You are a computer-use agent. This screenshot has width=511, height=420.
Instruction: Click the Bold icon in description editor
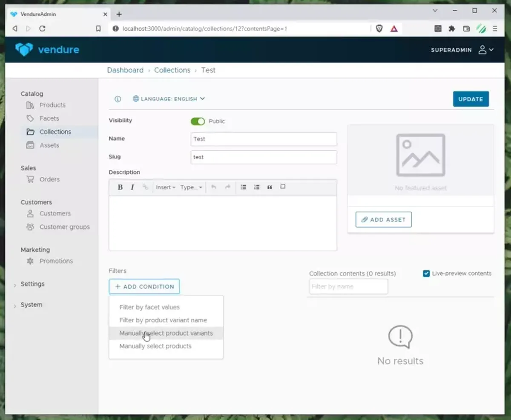coord(120,187)
